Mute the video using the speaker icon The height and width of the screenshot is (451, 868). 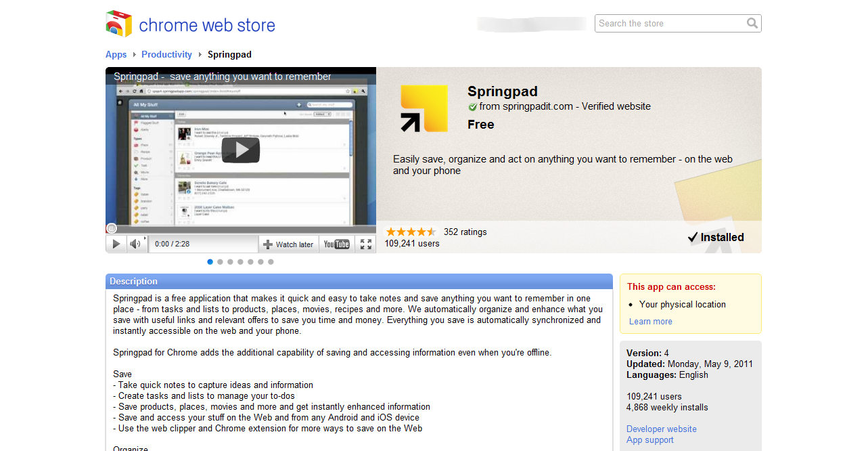(x=135, y=244)
